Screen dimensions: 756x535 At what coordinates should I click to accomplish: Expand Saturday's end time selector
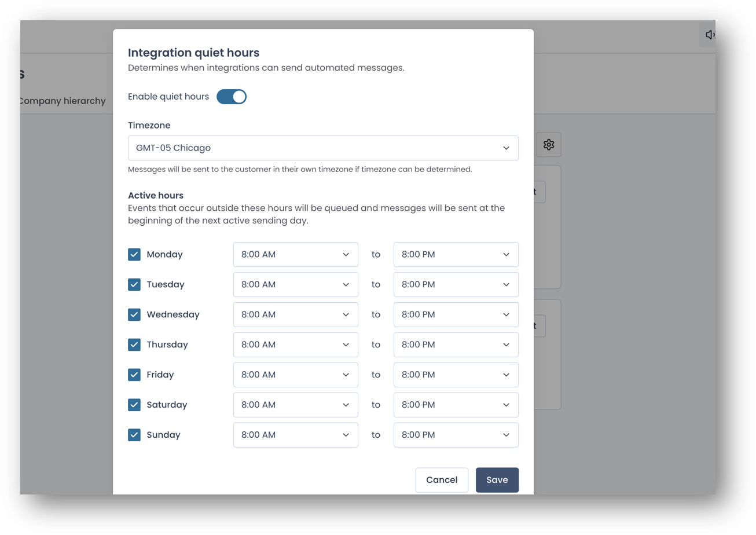pos(456,405)
